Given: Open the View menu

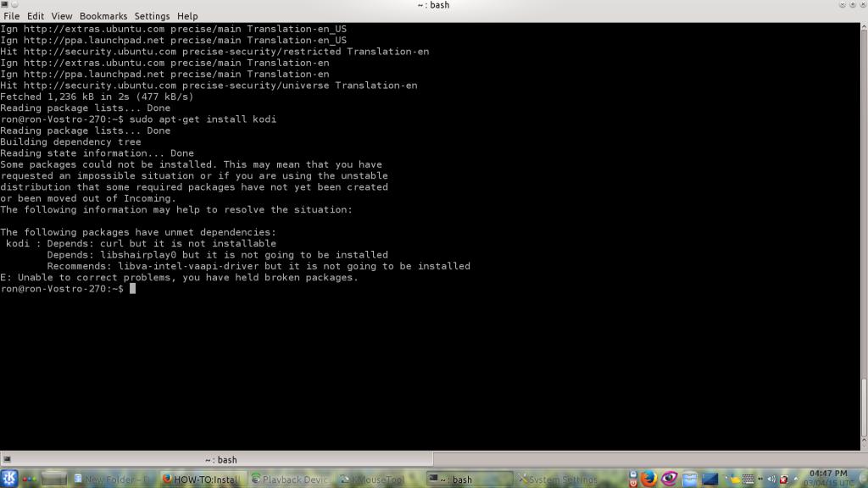Looking at the screenshot, I should [x=62, y=16].
